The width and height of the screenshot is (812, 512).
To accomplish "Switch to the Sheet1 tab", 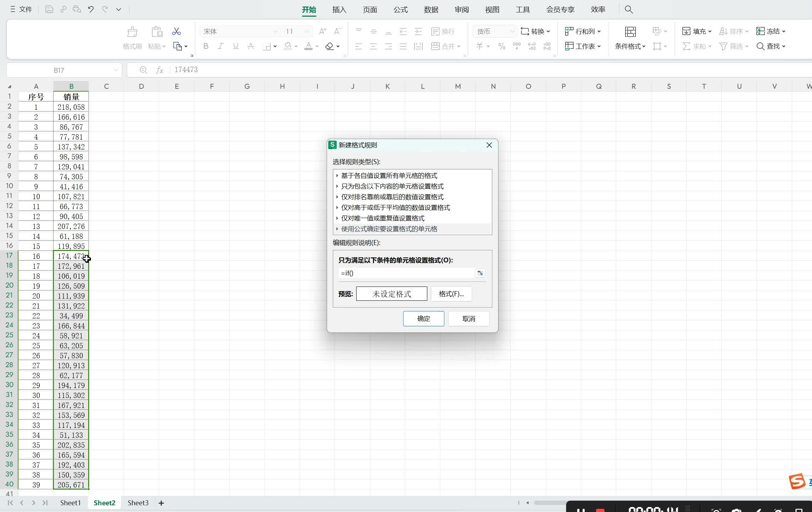I will pyautogui.click(x=70, y=503).
